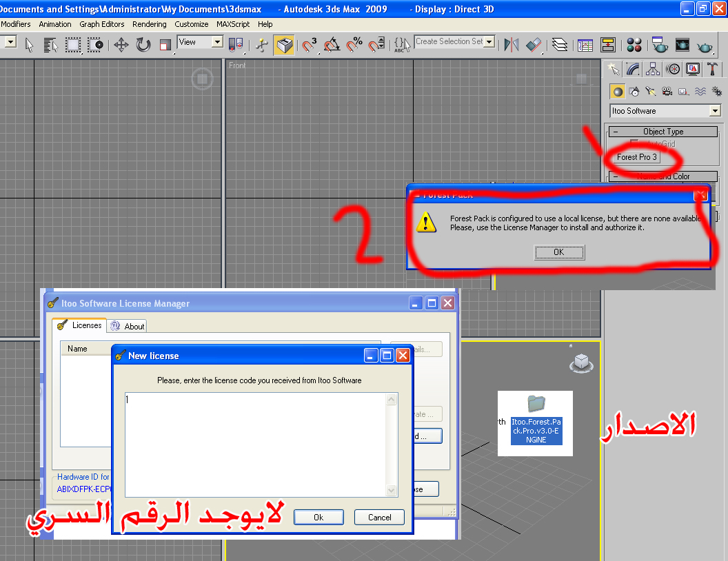Open the Modifiers menu
Image resolution: width=728 pixels, height=561 pixels.
pyautogui.click(x=16, y=24)
